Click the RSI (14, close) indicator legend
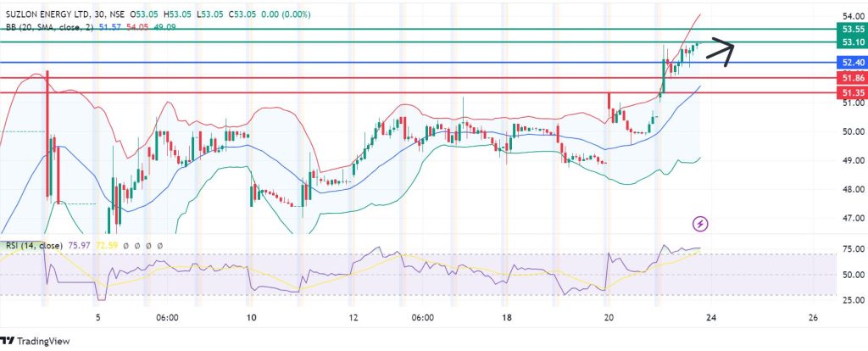 33,245
